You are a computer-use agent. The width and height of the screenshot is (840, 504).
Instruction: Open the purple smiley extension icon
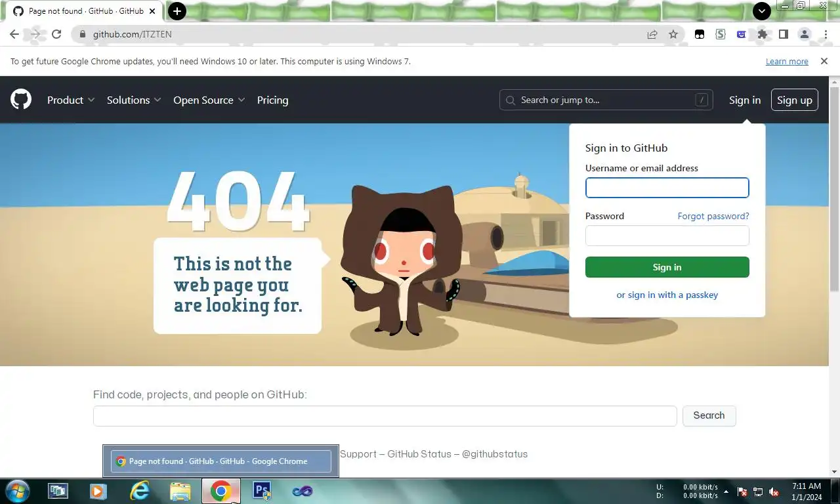742,34
